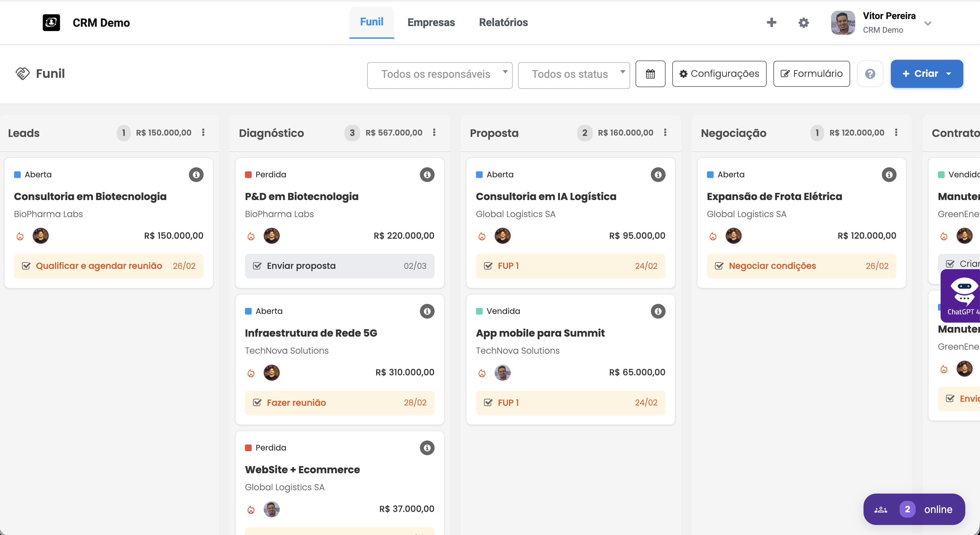Open the Criar dropdown button

[927, 74]
